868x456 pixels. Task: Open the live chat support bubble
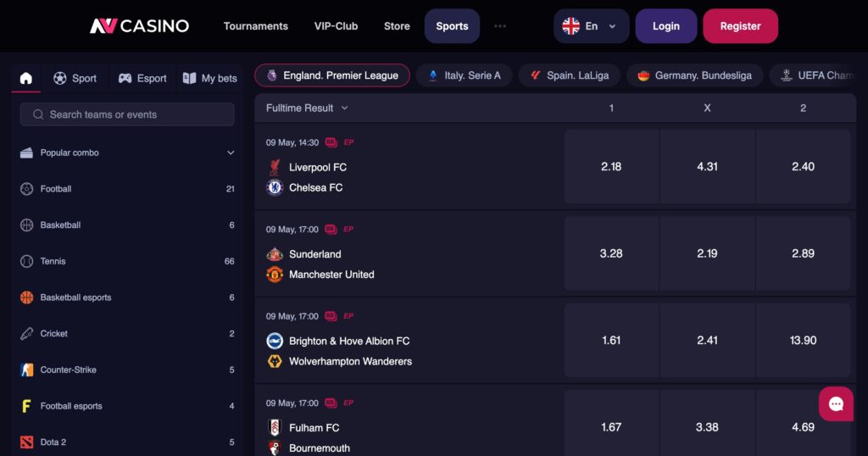pyautogui.click(x=836, y=404)
